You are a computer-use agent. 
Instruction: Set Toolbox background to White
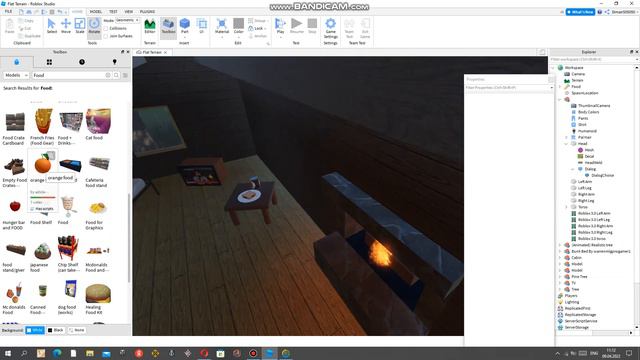point(35,330)
